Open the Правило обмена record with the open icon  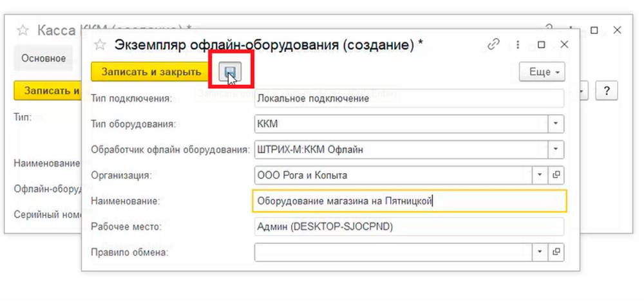557,252
